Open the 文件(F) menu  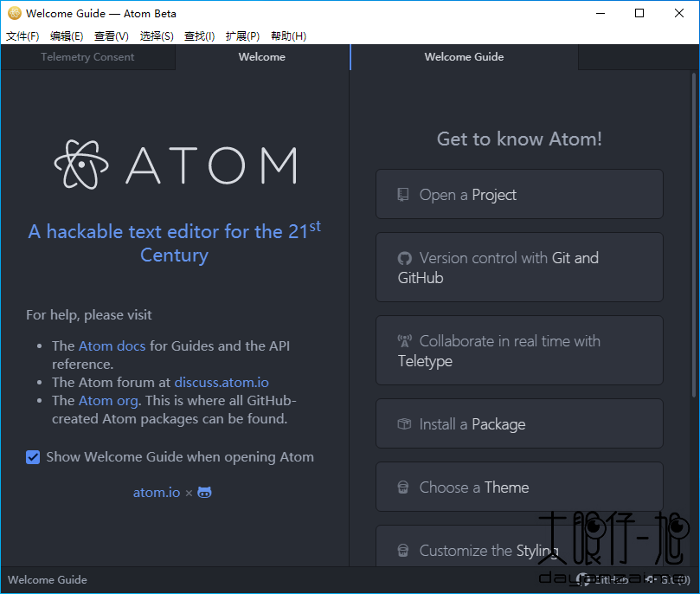pos(22,36)
